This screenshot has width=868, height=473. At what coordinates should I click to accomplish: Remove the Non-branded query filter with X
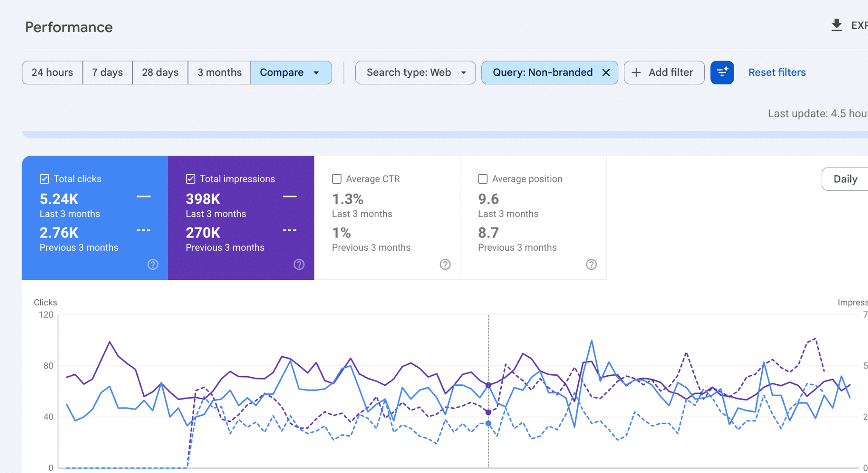point(606,73)
